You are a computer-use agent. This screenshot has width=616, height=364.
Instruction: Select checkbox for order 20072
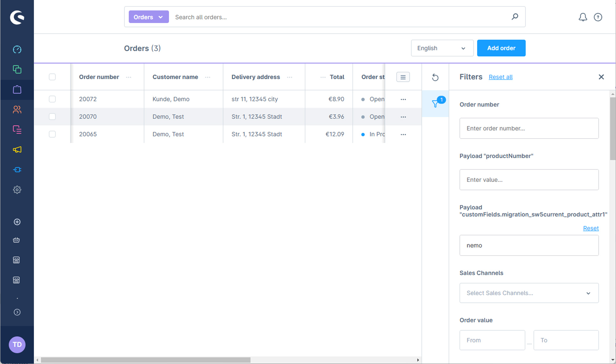pos(52,99)
